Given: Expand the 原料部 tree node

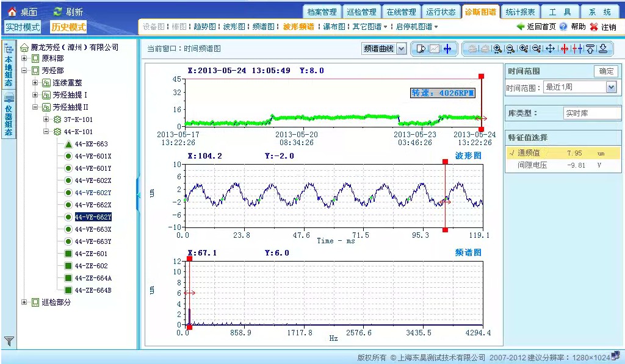Looking at the screenshot, I should pyautogui.click(x=24, y=59).
